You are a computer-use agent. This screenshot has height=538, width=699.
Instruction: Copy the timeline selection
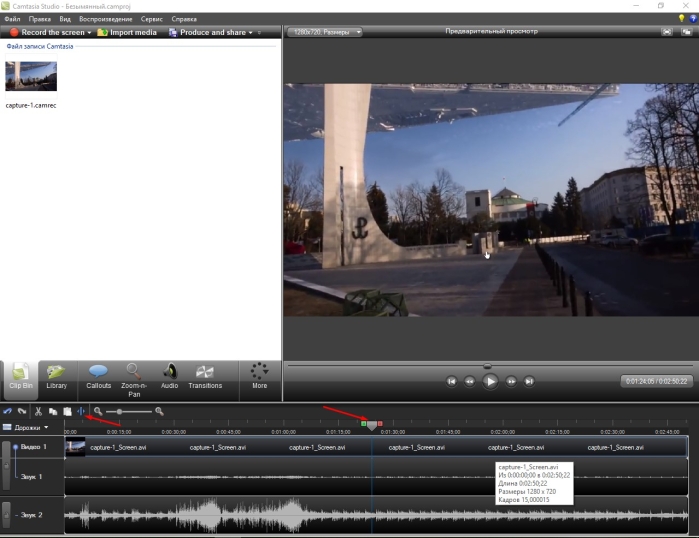(53, 411)
